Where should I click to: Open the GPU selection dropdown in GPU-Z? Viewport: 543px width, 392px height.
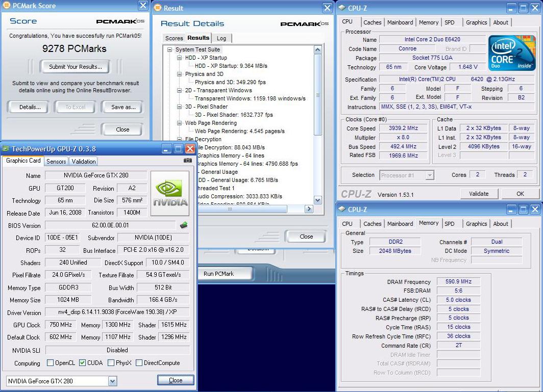(112, 381)
